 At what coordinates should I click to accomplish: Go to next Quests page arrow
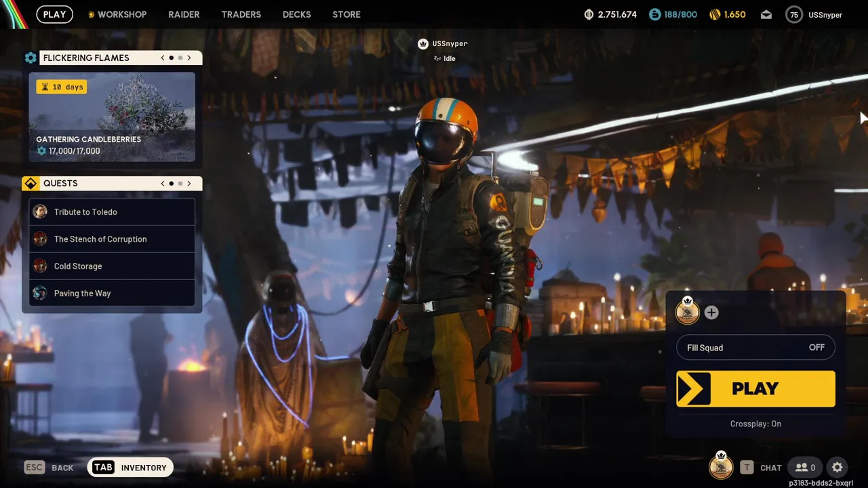[x=189, y=183]
